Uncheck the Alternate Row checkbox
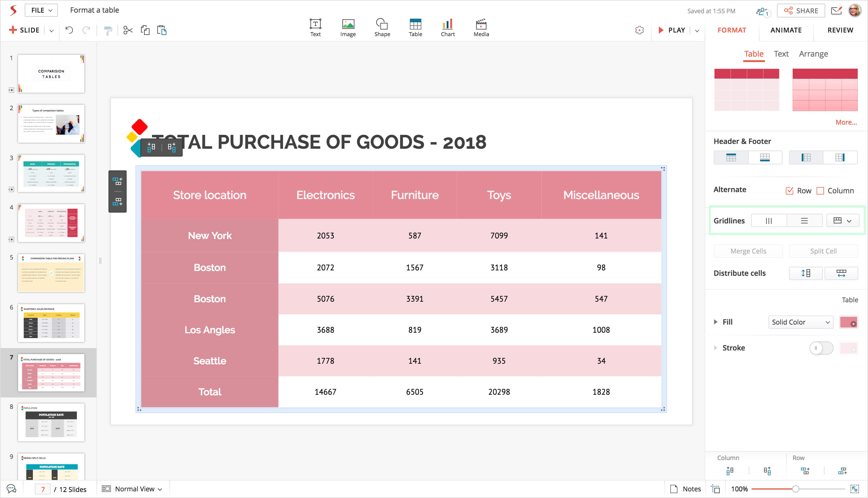868x498 pixels. 789,191
